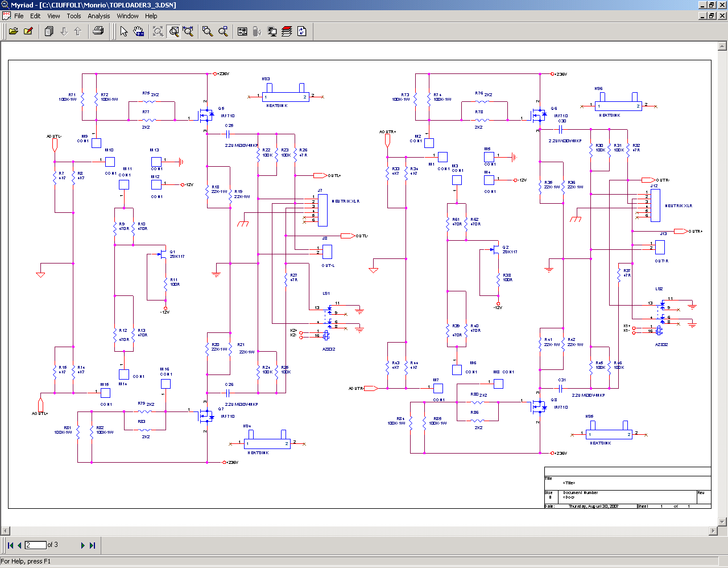Click the edit note pencil icon

[28, 31]
